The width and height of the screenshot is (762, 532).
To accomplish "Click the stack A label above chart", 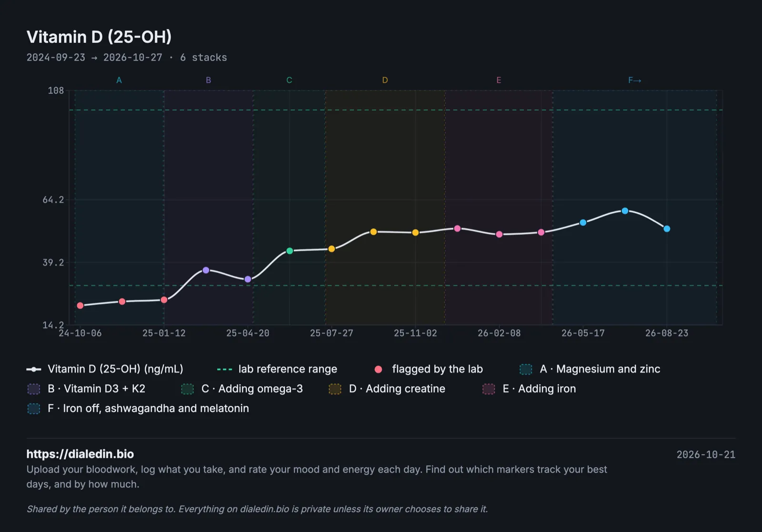I will pos(119,80).
